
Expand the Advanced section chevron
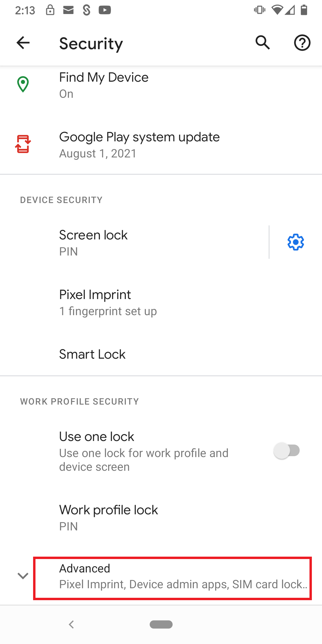23,576
